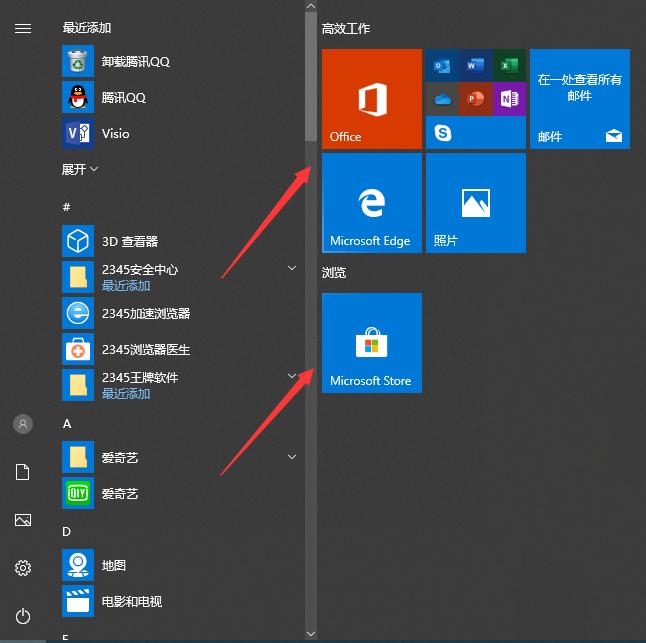Open the Visio app icon
The height and width of the screenshot is (643, 646).
pyautogui.click(x=78, y=133)
